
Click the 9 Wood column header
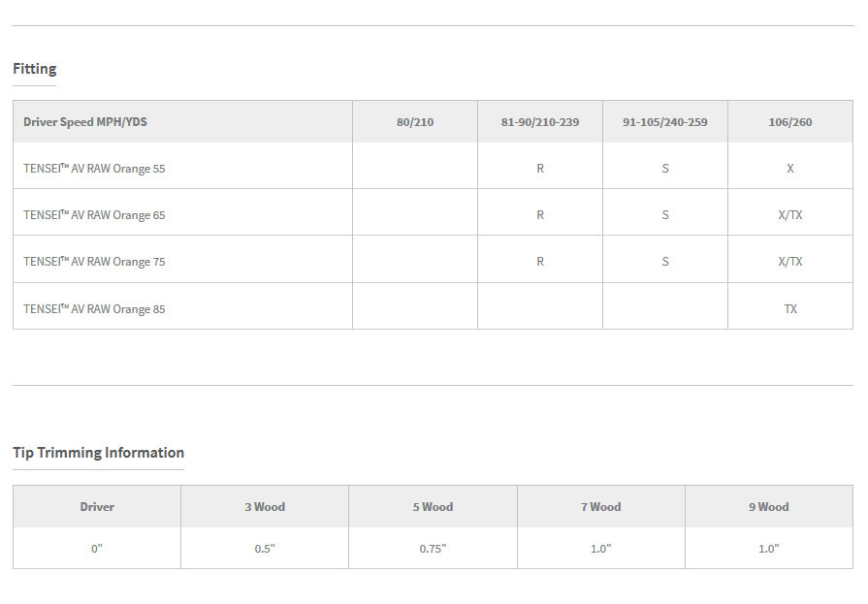[x=768, y=507]
